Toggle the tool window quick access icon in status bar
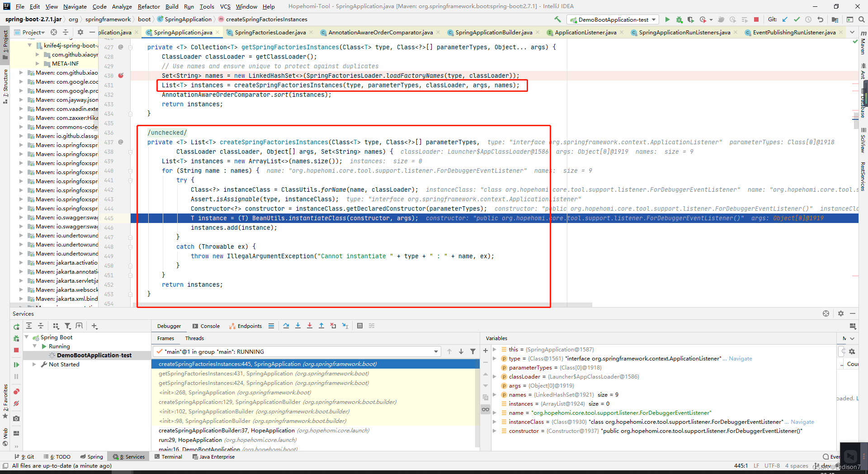The height and width of the screenshot is (474, 868). pos(5,465)
